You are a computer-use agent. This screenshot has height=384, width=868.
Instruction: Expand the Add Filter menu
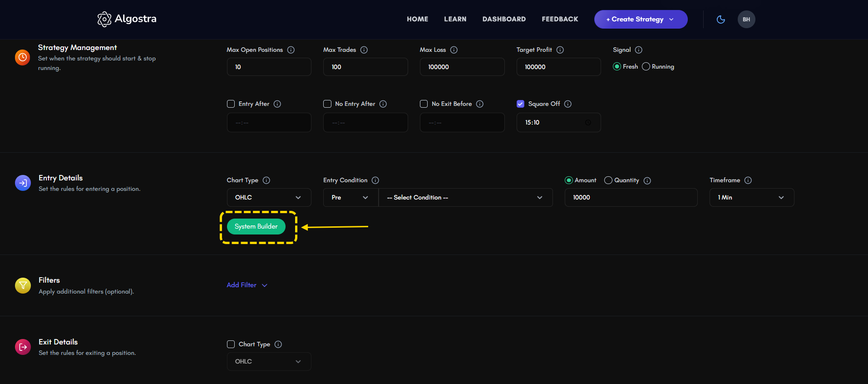[247, 285]
